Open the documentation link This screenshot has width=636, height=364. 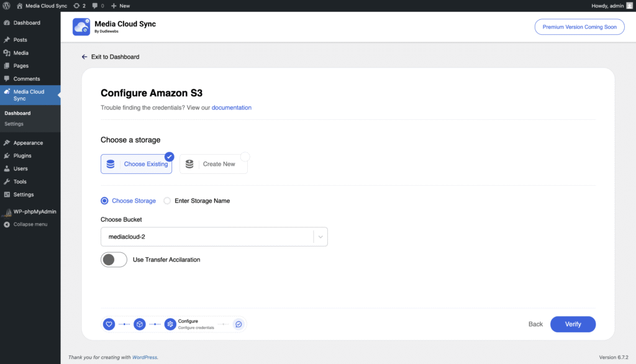pos(232,107)
